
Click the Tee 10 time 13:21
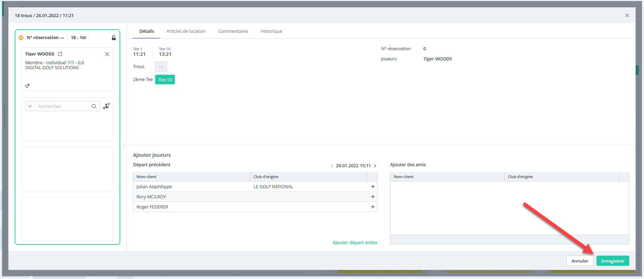[165, 54]
